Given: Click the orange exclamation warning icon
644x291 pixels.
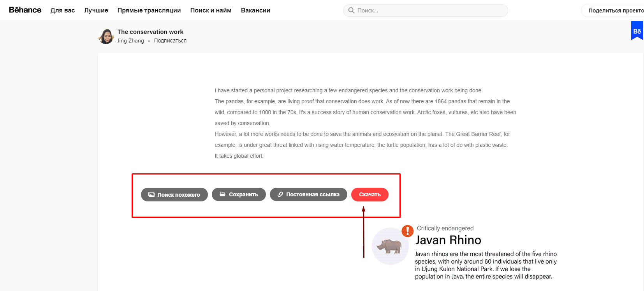Looking at the screenshot, I should tap(407, 231).
